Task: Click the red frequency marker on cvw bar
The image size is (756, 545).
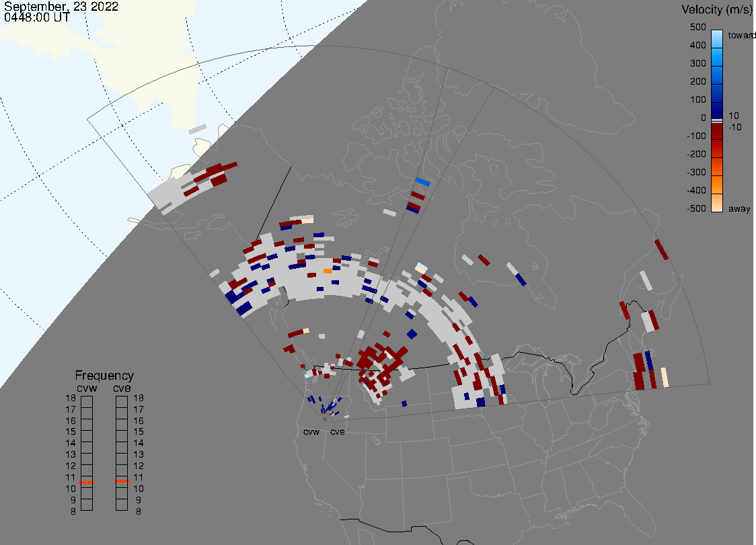Action: [x=87, y=483]
